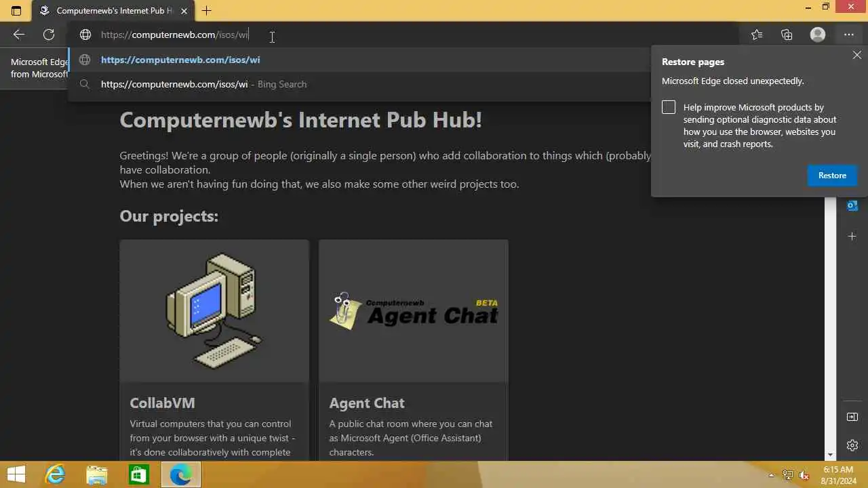Open the Store app on the taskbar
Screen dimensions: 868x488
139,474
